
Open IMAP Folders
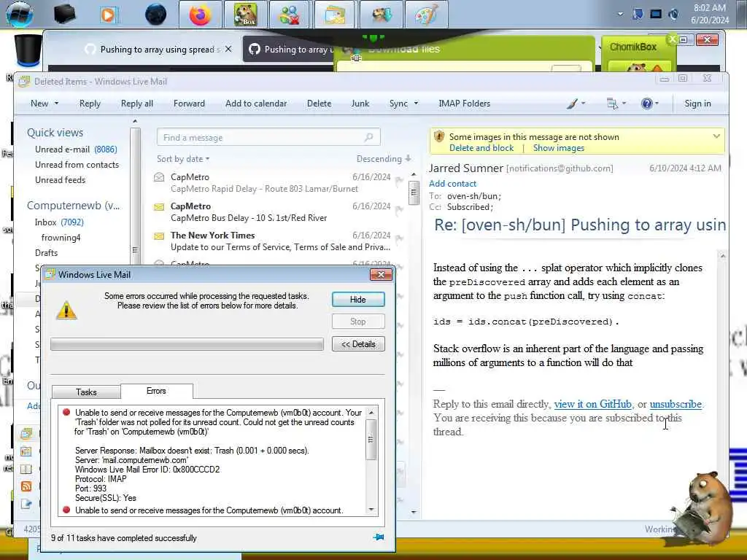point(465,104)
